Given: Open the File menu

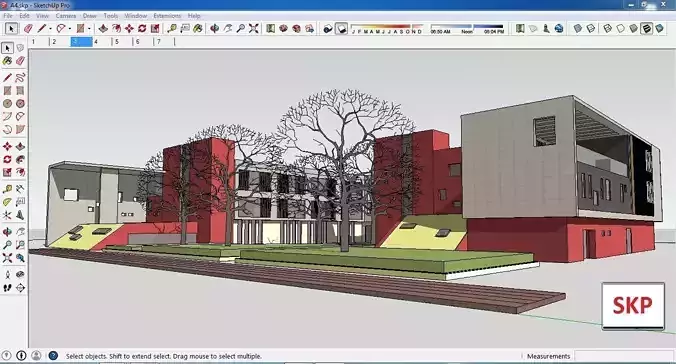Looking at the screenshot, I should pos(8,16).
